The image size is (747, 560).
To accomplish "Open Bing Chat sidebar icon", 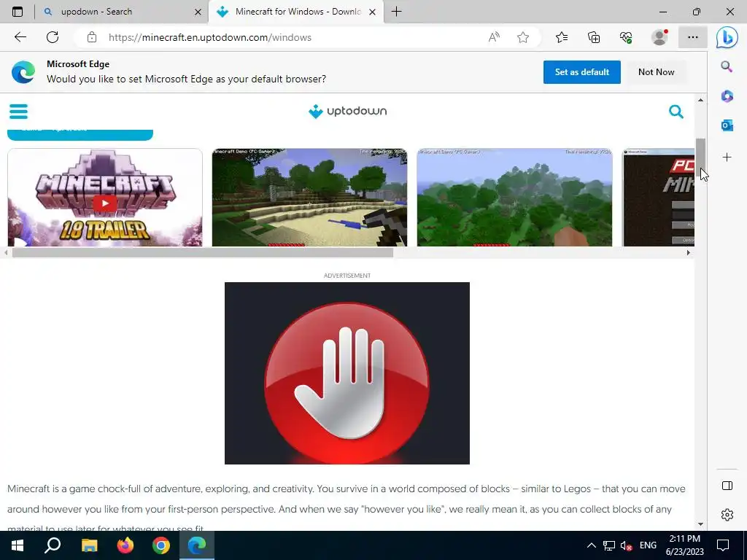I will (x=727, y=37).
